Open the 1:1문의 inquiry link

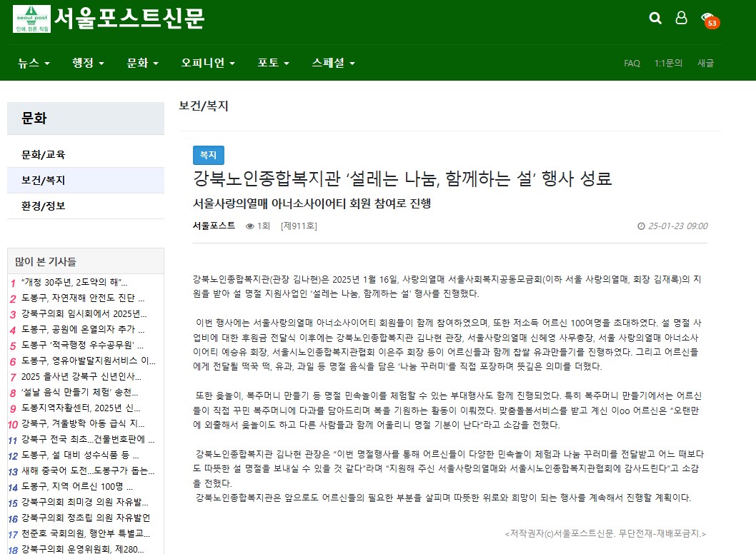pyautogui.click(x=668, y=64)
